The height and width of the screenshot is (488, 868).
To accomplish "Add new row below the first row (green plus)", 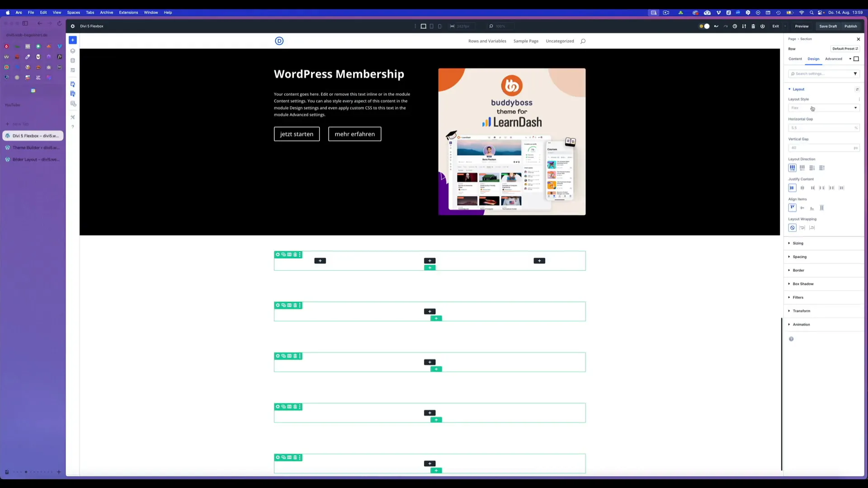I will pos(429,268).
